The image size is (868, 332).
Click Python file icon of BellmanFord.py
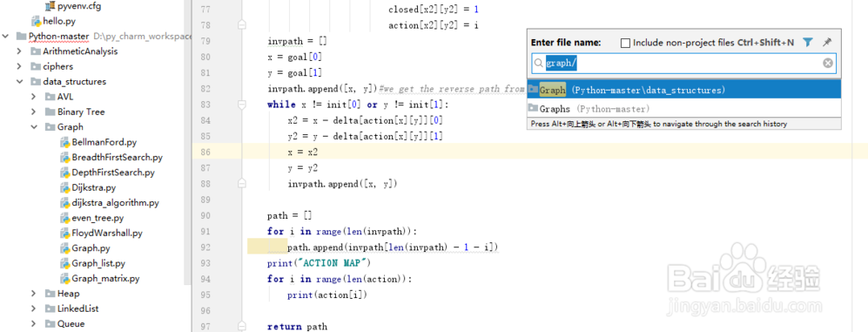[x=64, y=142]
